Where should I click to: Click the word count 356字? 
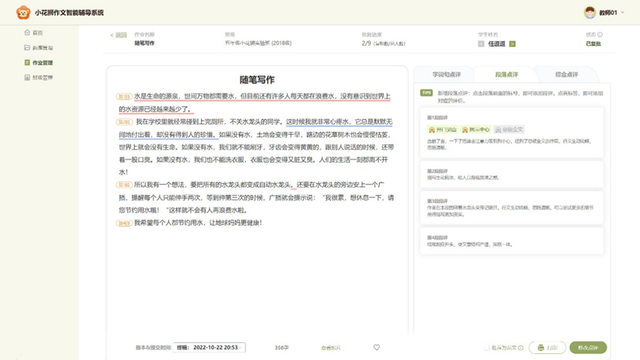click(x=281, y=348)
